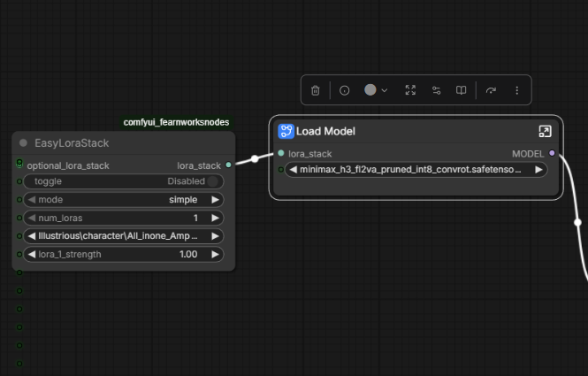Click the lora_1_strength widget input socket
Viewport: 588px width, 376px height.
tap(19, 255)
